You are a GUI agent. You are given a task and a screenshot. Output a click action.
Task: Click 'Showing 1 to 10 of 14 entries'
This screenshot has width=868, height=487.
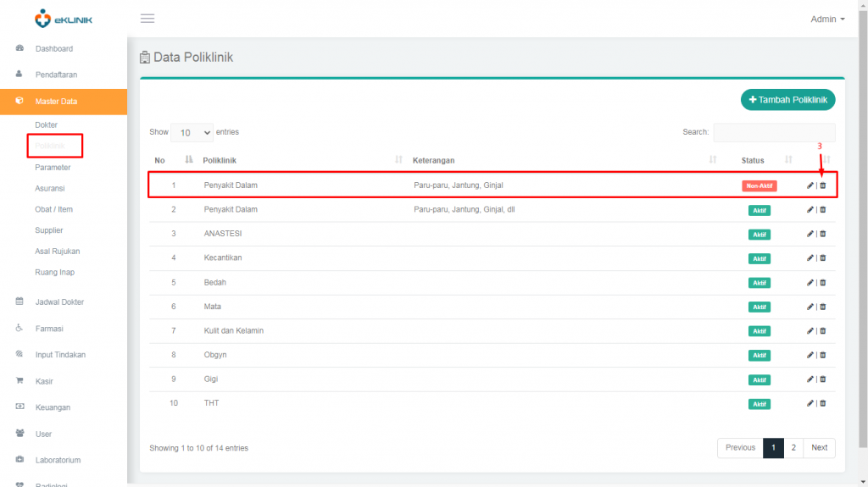pos(198,448)
